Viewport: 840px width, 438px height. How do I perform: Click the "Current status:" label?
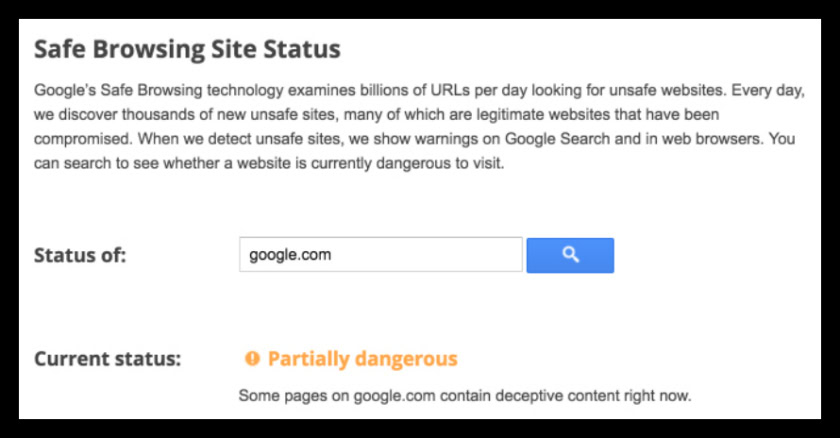pyautogui.click(x=107, y=359)
